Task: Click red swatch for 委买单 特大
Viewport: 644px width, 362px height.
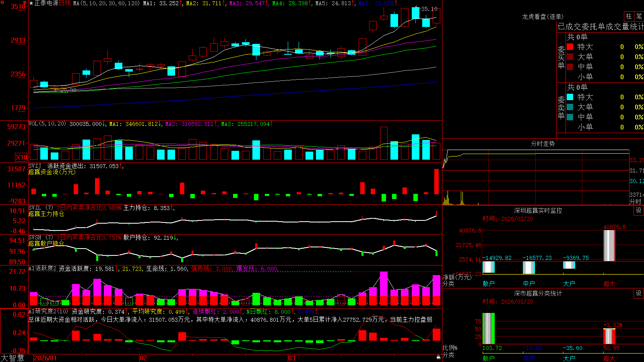Action: point(570,47)
